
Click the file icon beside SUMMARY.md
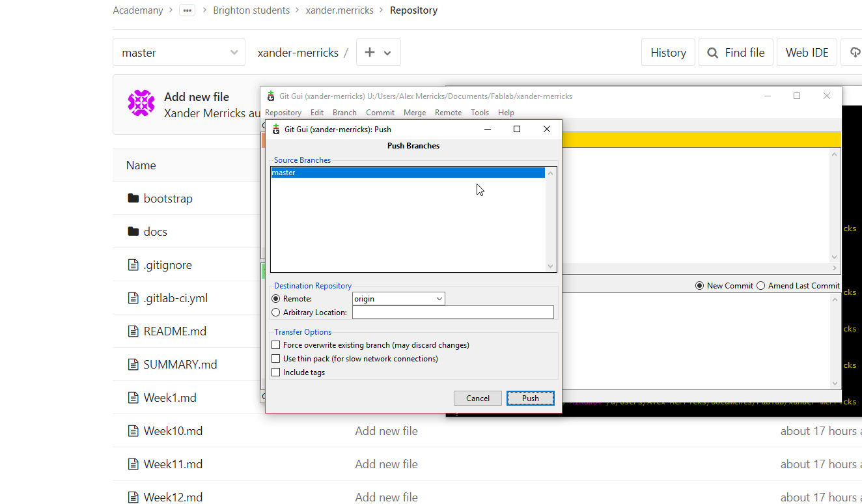click(x=133, y=364)
